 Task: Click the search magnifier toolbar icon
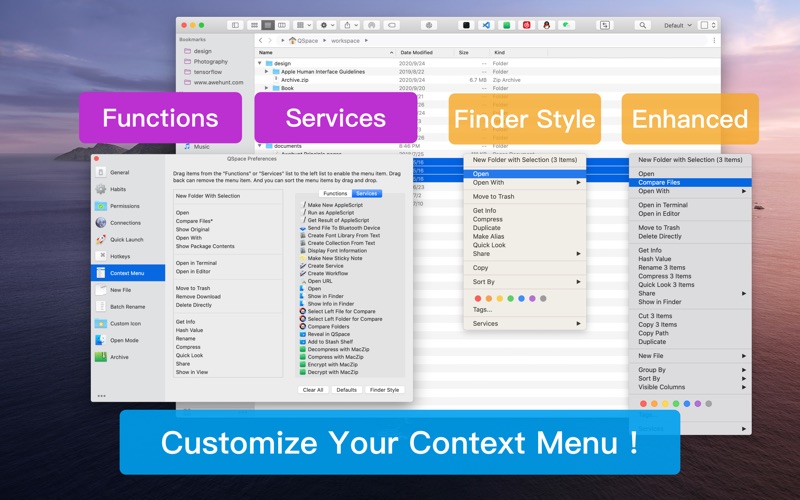pyautogui.click(x=642, y=25)
